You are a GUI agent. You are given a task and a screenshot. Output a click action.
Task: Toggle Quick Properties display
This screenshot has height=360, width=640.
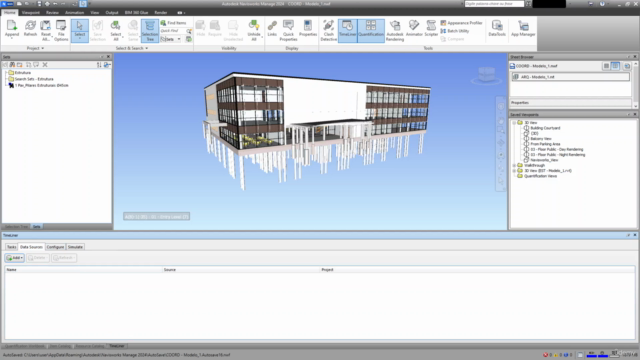pyautogui.click(x=288, y=30)
